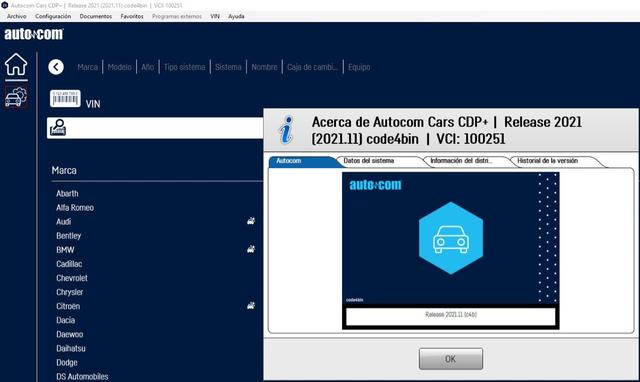Confirm the About dialog with OK
Screen dimensions: 640x382
click(x=451, y=359)
